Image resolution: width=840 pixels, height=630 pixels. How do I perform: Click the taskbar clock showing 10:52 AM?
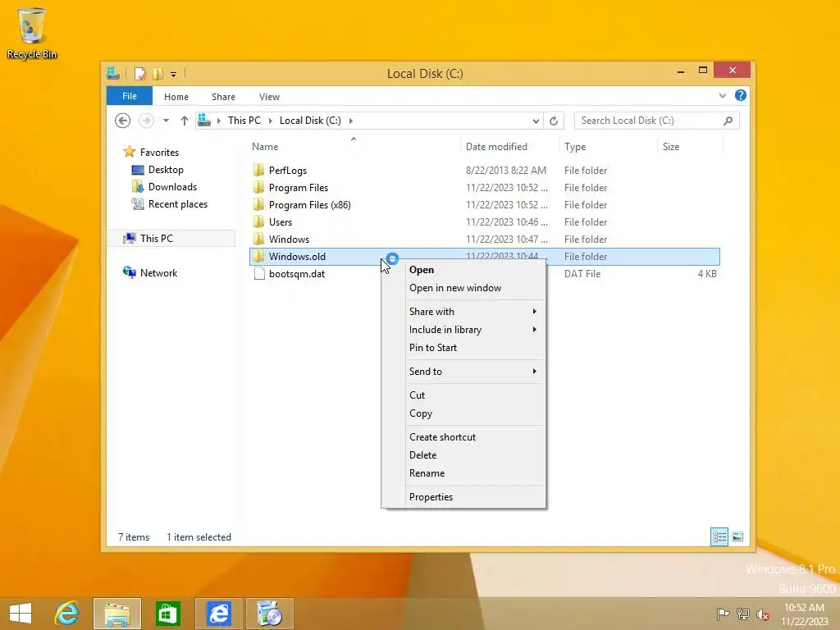(x=805, y=614)
